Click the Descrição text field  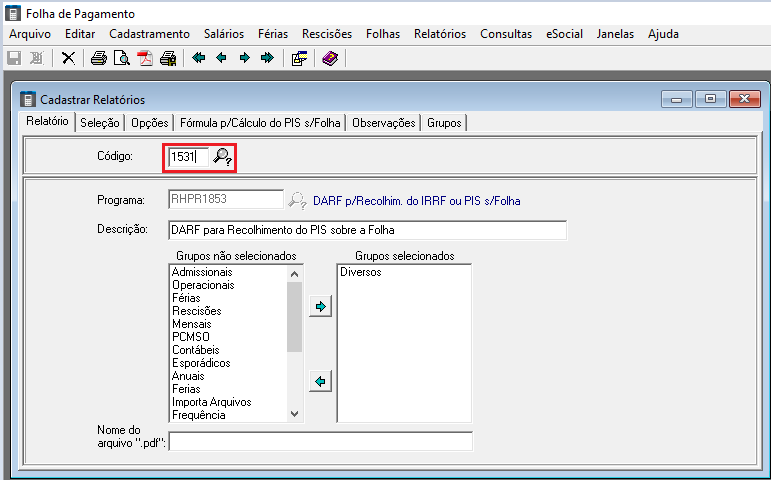click(x=366, y=230)
